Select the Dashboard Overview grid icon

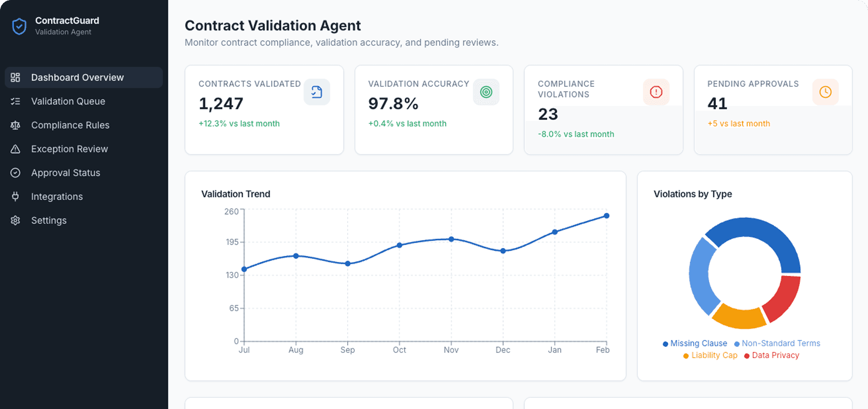click(15, 78)
